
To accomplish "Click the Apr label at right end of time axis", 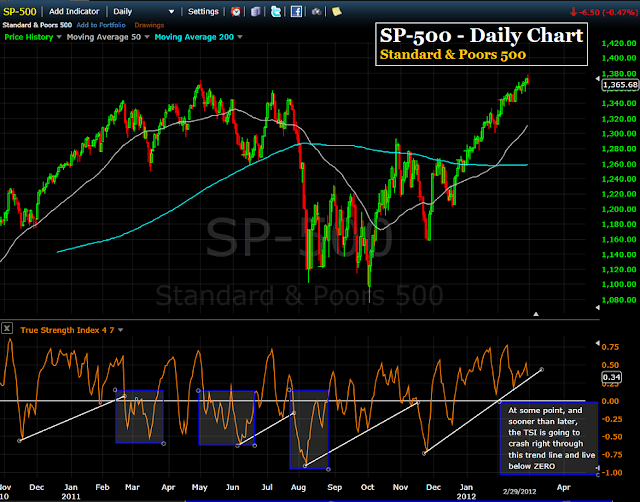I will pos(564,487).
